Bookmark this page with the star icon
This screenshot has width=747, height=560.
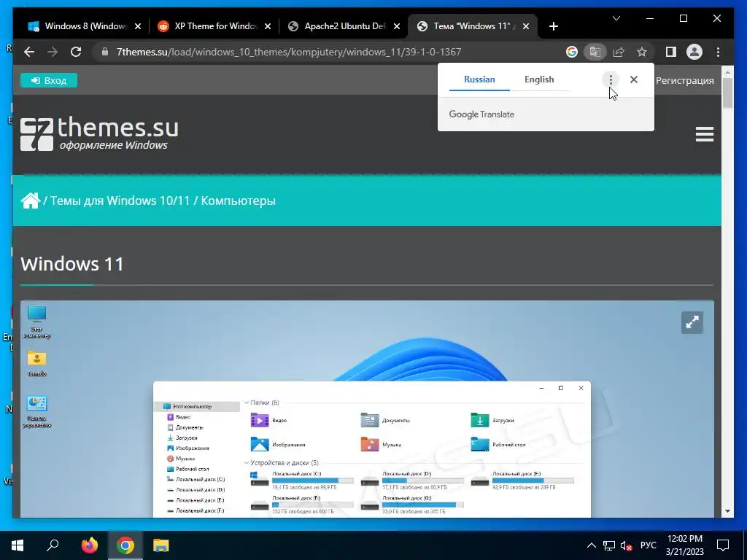click(642, 52)
